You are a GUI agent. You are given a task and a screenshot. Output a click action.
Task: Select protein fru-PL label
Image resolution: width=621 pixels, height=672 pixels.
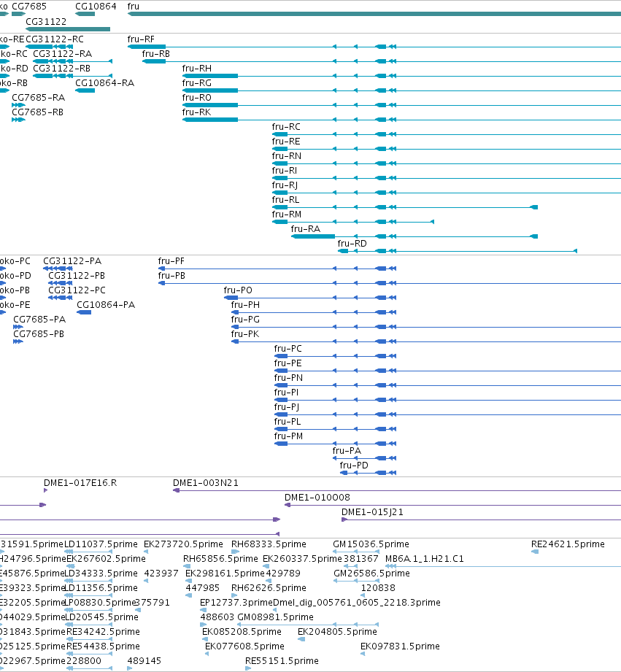click(x=287, y=421)
